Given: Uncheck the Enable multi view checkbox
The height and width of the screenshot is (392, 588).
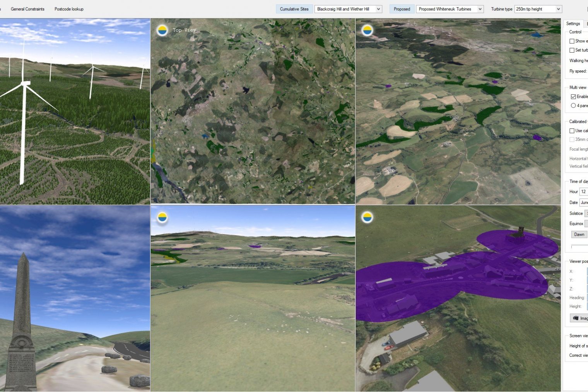Looking at the screenshot, I should click(x=573, y=97).
